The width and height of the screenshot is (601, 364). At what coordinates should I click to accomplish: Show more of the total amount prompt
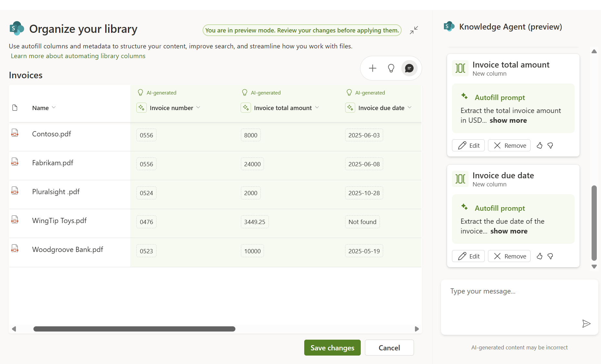(x=508, y=120)
